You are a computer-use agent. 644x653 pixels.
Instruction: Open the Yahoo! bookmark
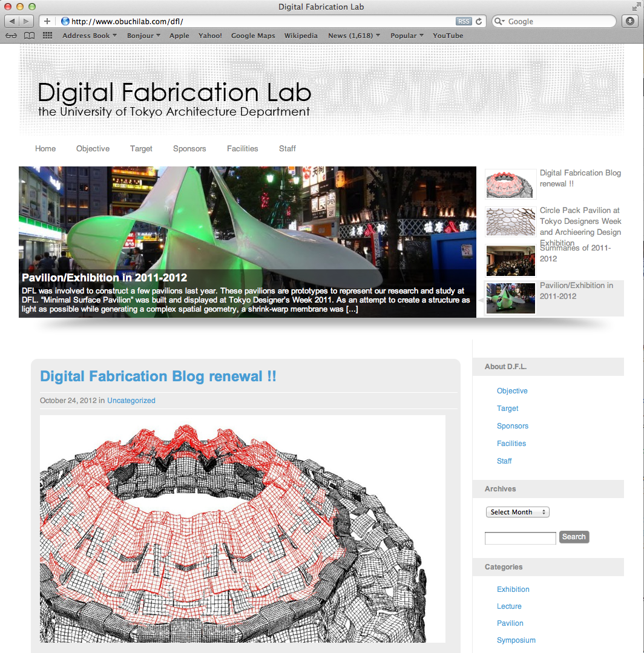(x=210, y=36)
